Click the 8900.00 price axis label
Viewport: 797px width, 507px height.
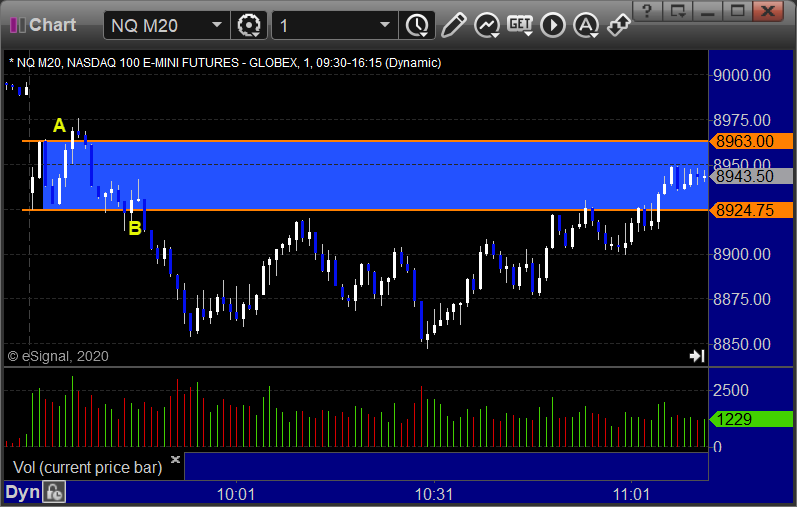[x=742, y=254]
